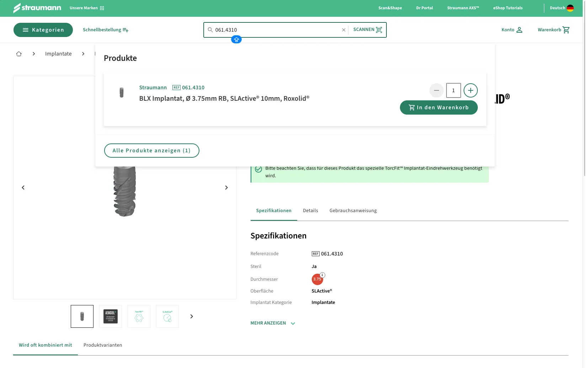Viewport: 588px width, 368px height.
Task: Open Straumann AXS link
Action: pyautogui.click(x=463, y=8)
